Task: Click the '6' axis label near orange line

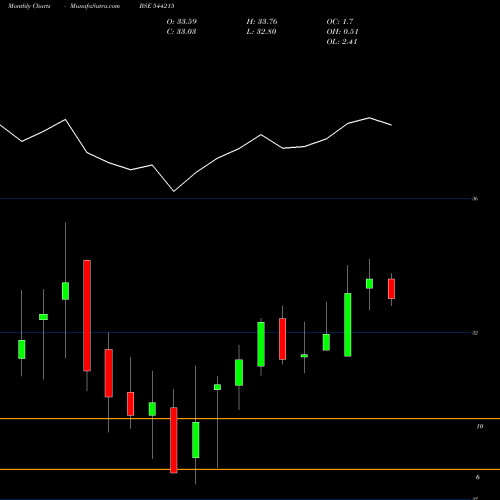Action: (478, 477)
